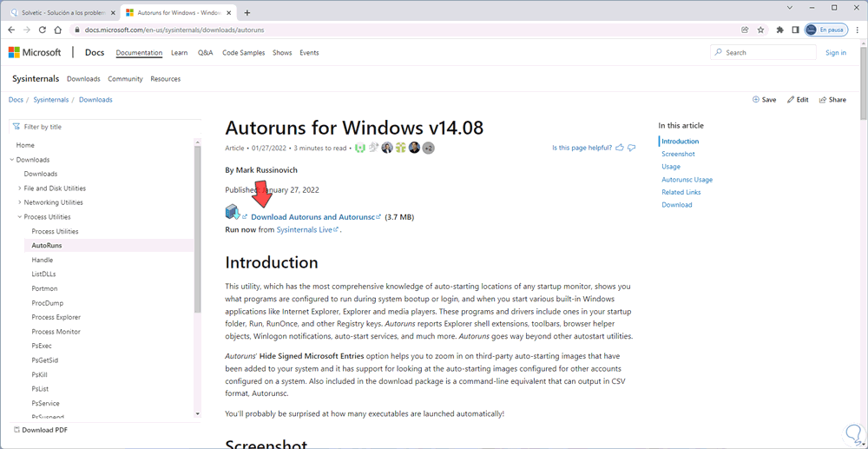The height and width of the screenshot is (449, 868).
Task: Collapse Process Utilities tree node
Action: pyautogui.click(x=19, y=217)
